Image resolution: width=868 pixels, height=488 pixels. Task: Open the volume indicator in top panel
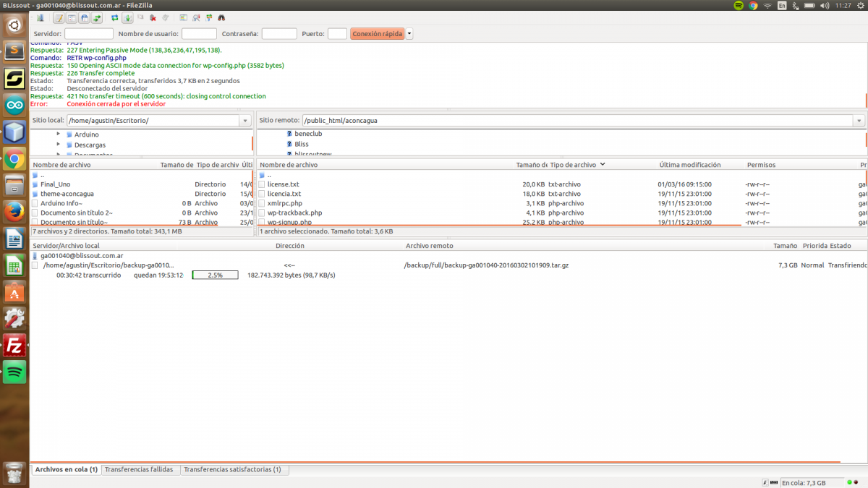click(x=824, y=5)
